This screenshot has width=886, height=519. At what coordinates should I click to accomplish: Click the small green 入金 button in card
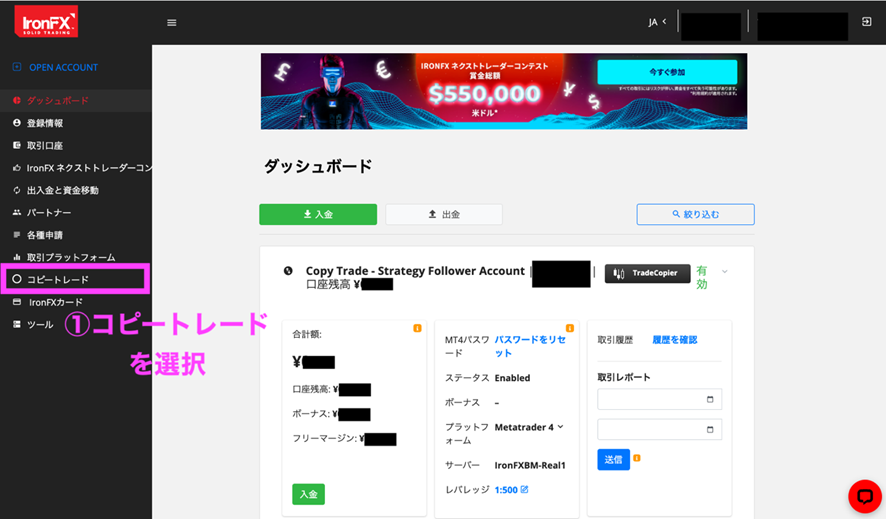309,494
